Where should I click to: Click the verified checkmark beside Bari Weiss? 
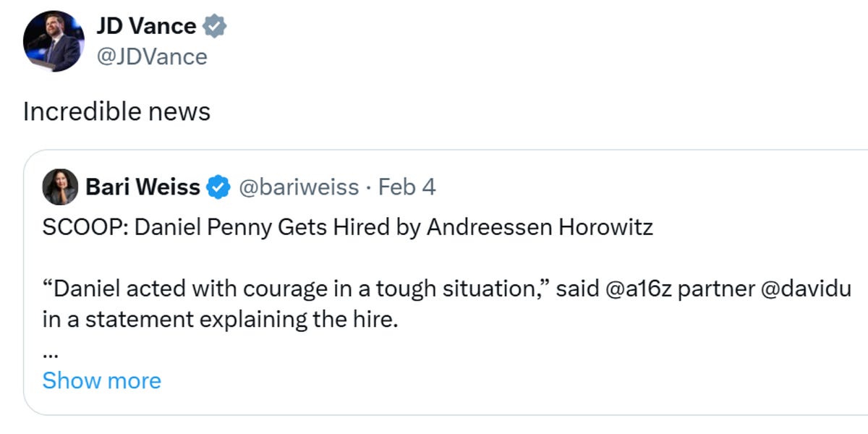point(217,186)
